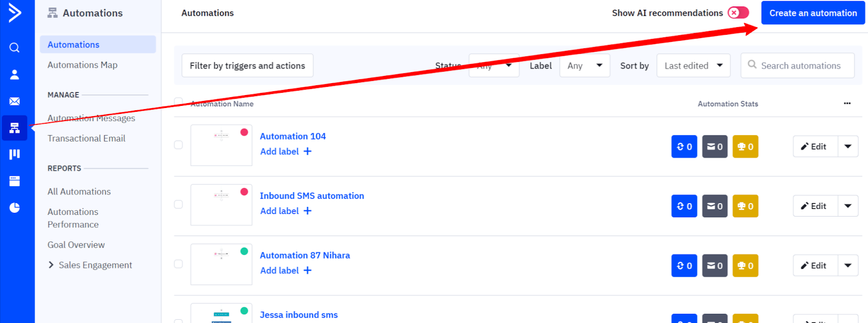Image resolution: width=868 pixels, height=323 pixels.
Task: View contacts count for Inbound SMS automation
Action: coord(684,206)
